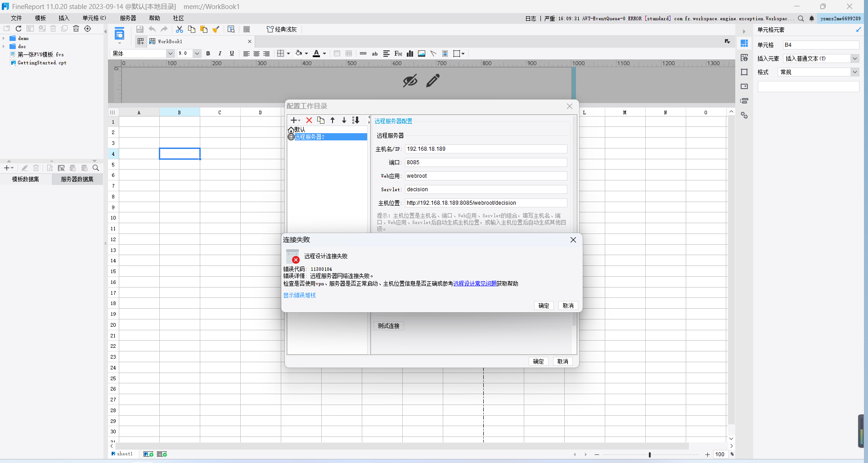The height and width of the screenshot is (463, 868).
Task: Click the locate current template target icon
Action: [88, 28]
